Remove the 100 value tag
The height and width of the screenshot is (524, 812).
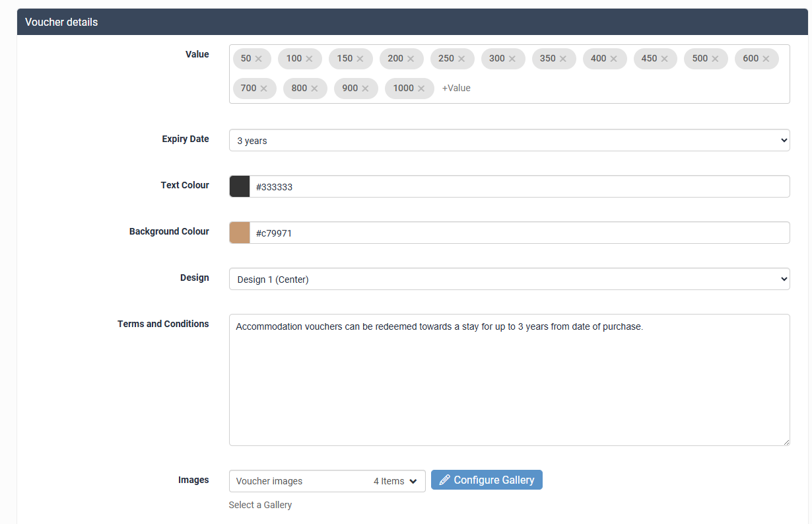click(x=309, y=59)
